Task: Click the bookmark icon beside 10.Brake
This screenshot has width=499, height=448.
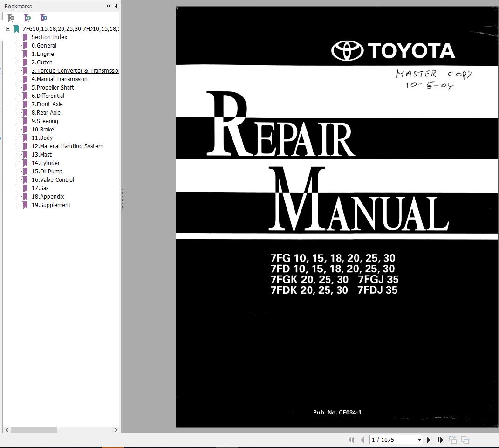Action: click(26, 129)
